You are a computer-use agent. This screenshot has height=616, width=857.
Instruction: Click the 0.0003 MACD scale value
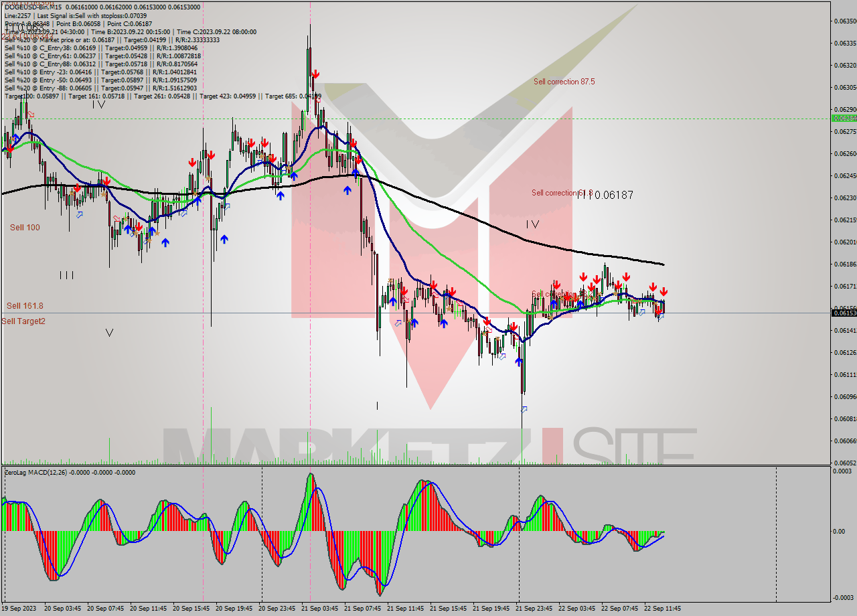[x=842, y=471]
